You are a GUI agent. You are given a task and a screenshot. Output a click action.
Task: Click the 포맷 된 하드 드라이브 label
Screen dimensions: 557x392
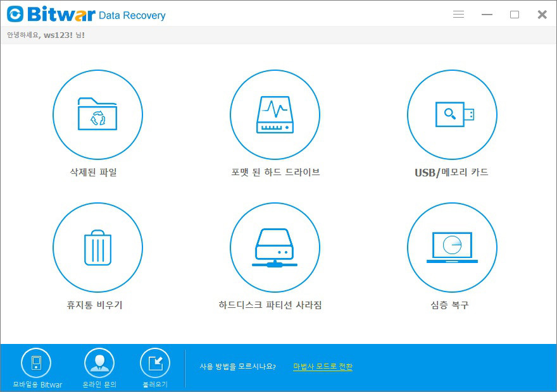(x=275, y=173)
